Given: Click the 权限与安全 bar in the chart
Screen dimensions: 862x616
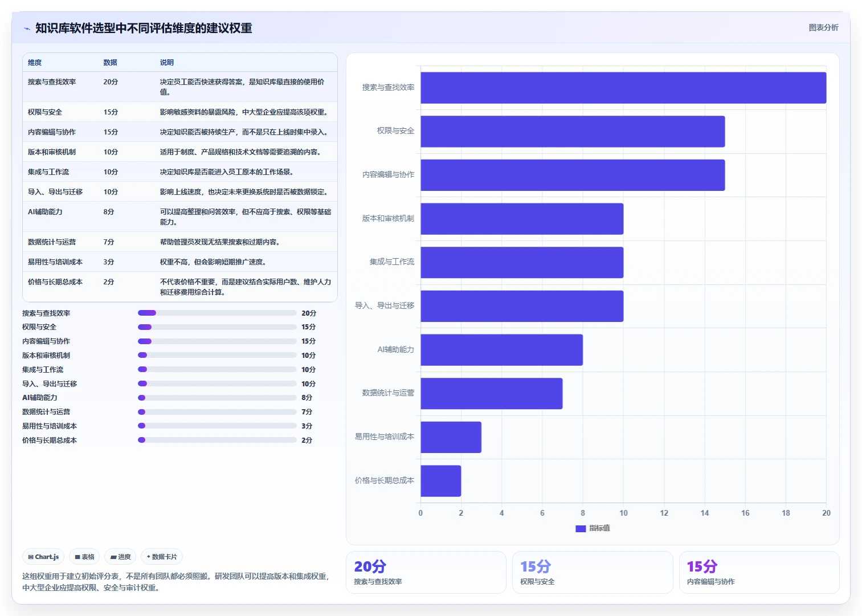Looking at the screenshot, I should click(x=573, y=132).
